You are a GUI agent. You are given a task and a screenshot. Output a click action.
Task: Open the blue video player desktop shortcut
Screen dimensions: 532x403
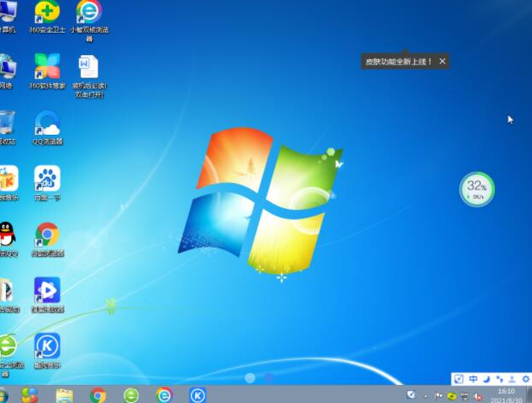point(46,290)
